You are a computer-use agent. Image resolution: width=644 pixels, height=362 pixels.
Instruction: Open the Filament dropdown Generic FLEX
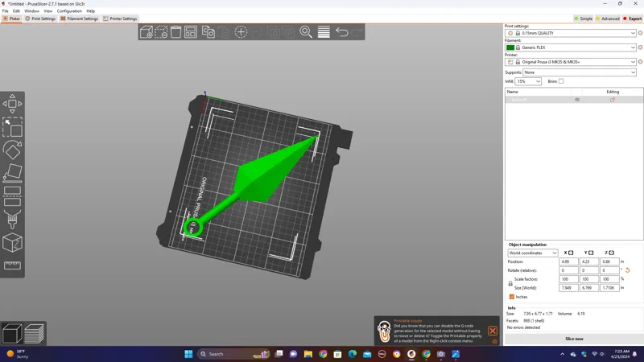click(571, 47)
